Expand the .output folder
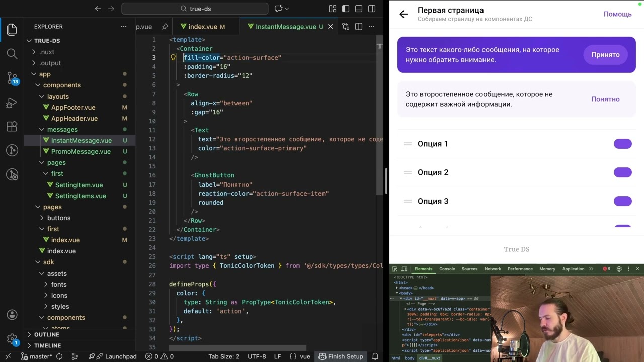Viewport: 644px width, 362px height. (34, 63)
